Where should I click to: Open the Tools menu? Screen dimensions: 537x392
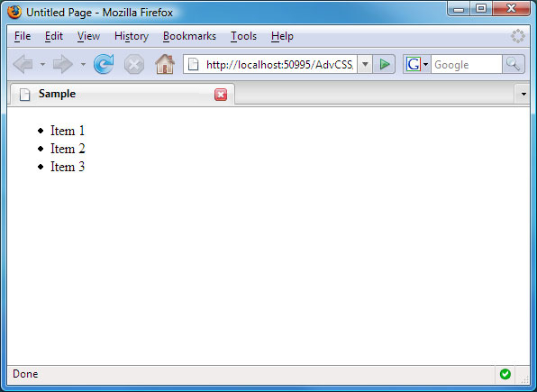tap(243, 36)
